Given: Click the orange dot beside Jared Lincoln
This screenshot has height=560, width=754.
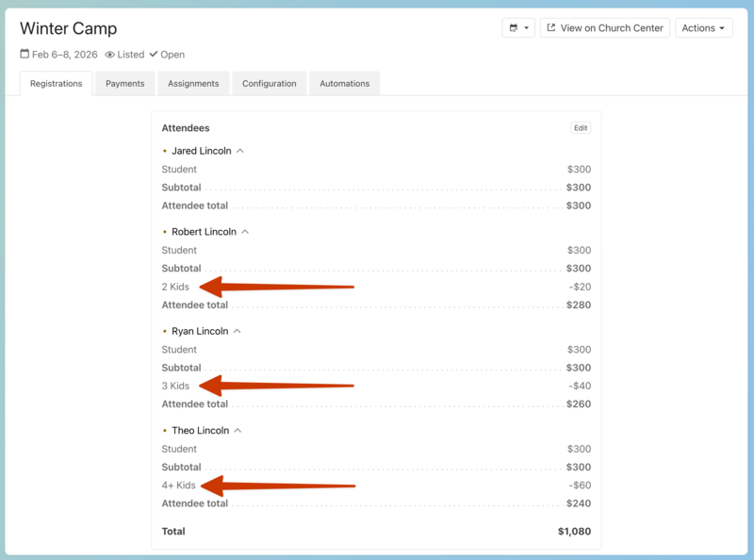Looking at the screenshot, I should 165,151.
